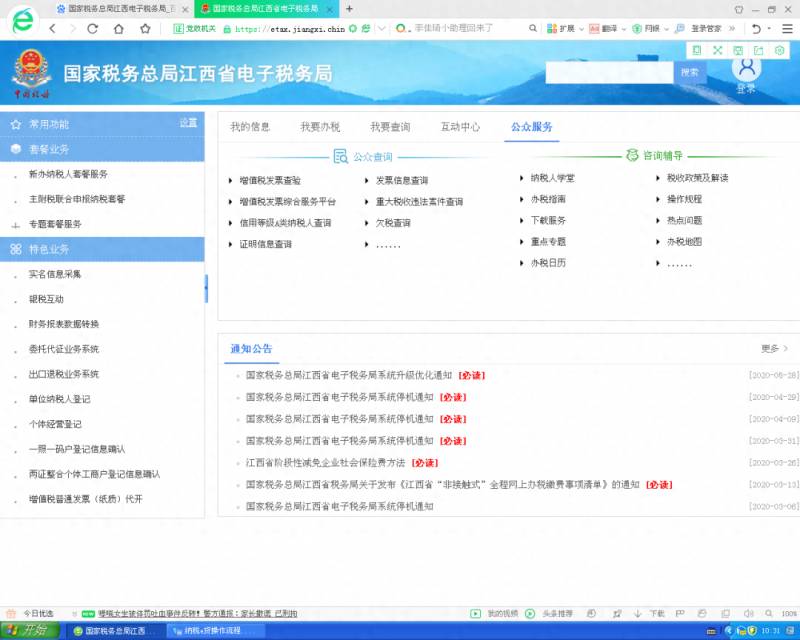Click the gear settings icon in page header
The image size is (800, 640).
[x=780, y=50]
